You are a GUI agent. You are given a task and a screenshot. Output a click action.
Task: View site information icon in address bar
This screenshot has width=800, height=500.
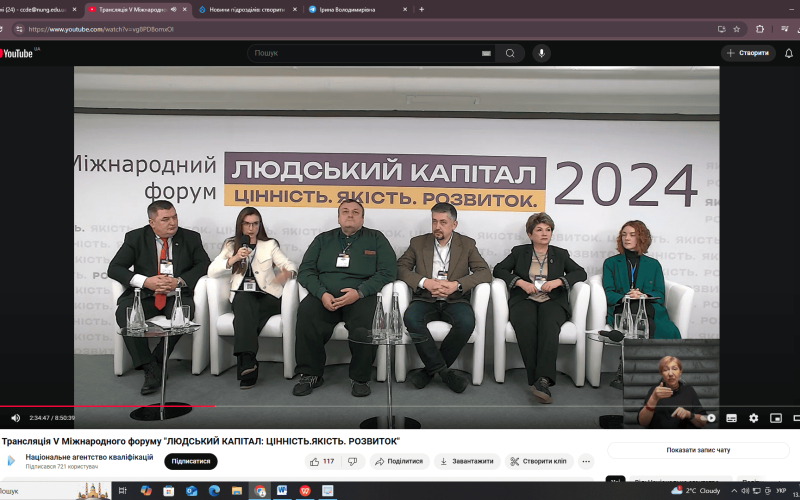coord(19,29)
